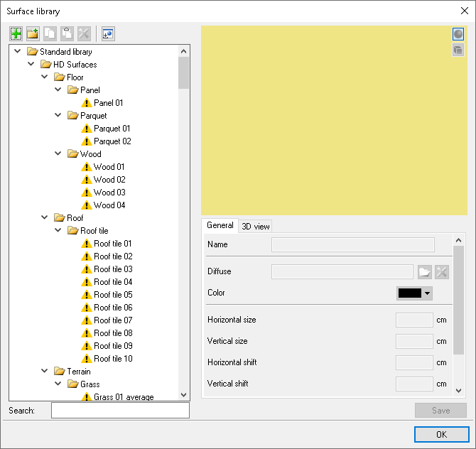
Task: Click the new folder toolbar icon
Action: point(33,33)
